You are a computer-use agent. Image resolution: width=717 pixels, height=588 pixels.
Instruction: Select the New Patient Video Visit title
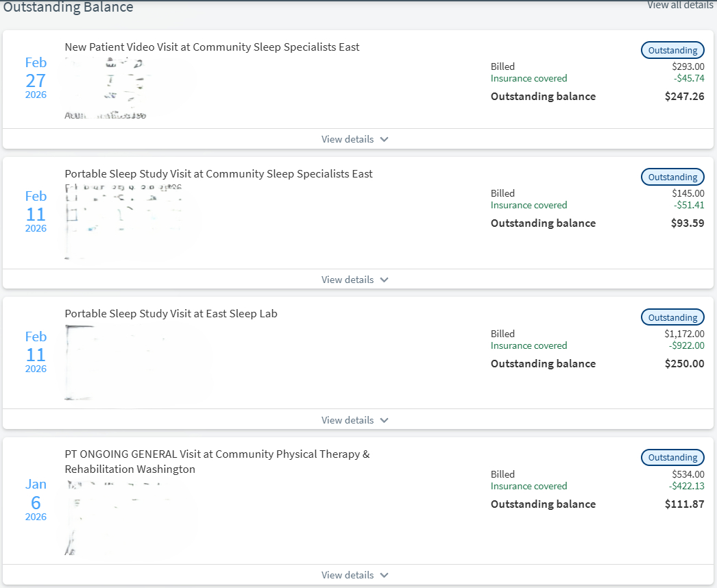point(212,47)
